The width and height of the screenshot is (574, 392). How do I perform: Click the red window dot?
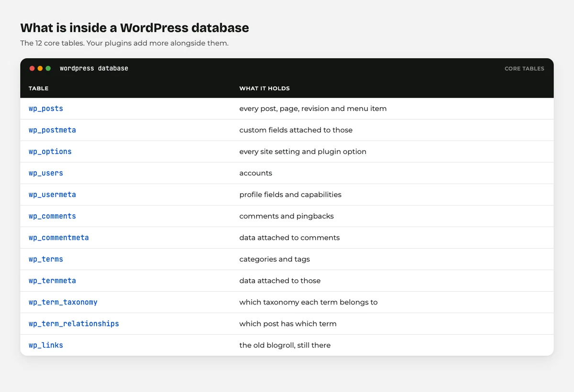pyautogui.click(x=32, y=68)
